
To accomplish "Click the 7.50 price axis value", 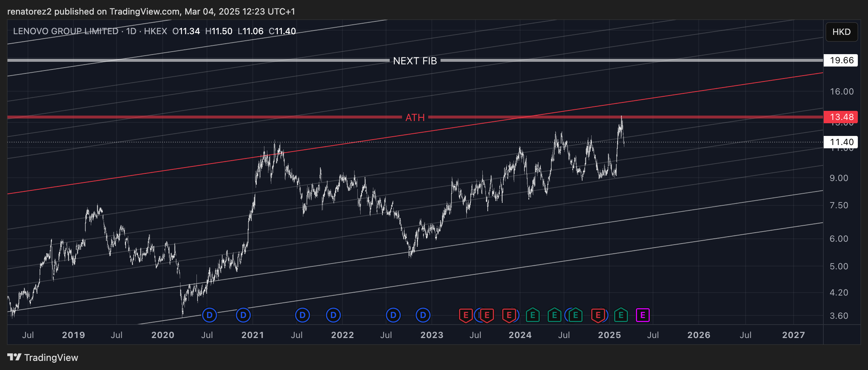I will (839, 205).
